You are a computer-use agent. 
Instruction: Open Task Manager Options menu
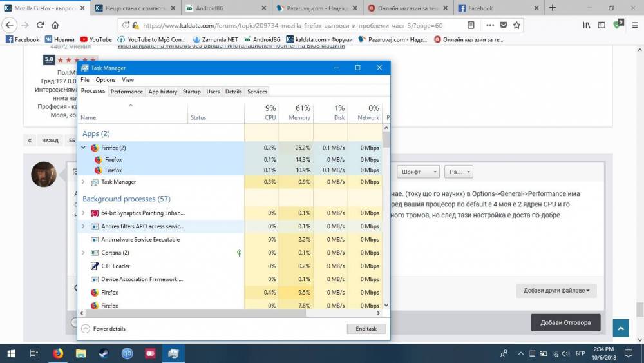106,80
